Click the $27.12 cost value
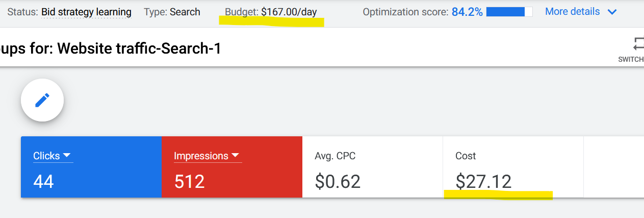 coord(483,182)
